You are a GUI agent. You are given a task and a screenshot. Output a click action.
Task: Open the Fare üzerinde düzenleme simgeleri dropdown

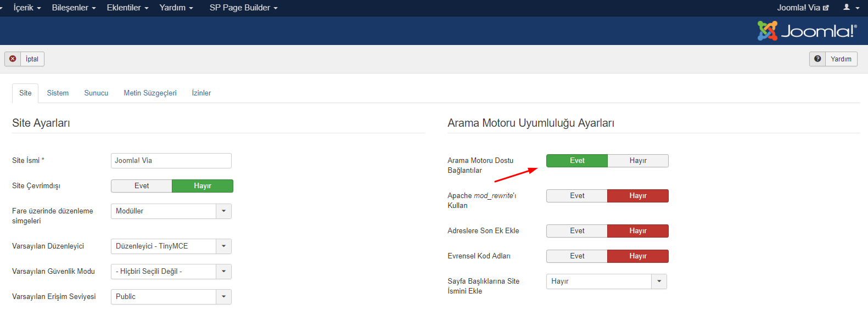pyautogui.click(x=223, y=211)
